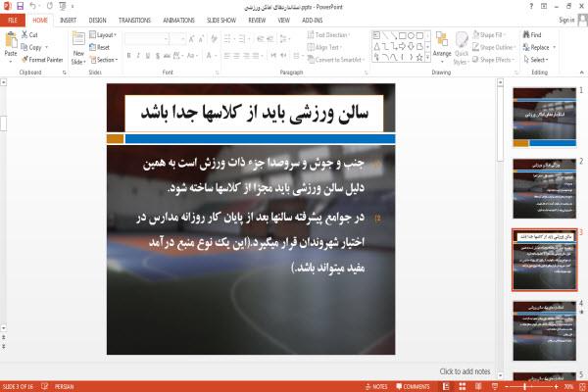
Task: Switch to Slide Sorter view in status bar
Action: [463, 386]
